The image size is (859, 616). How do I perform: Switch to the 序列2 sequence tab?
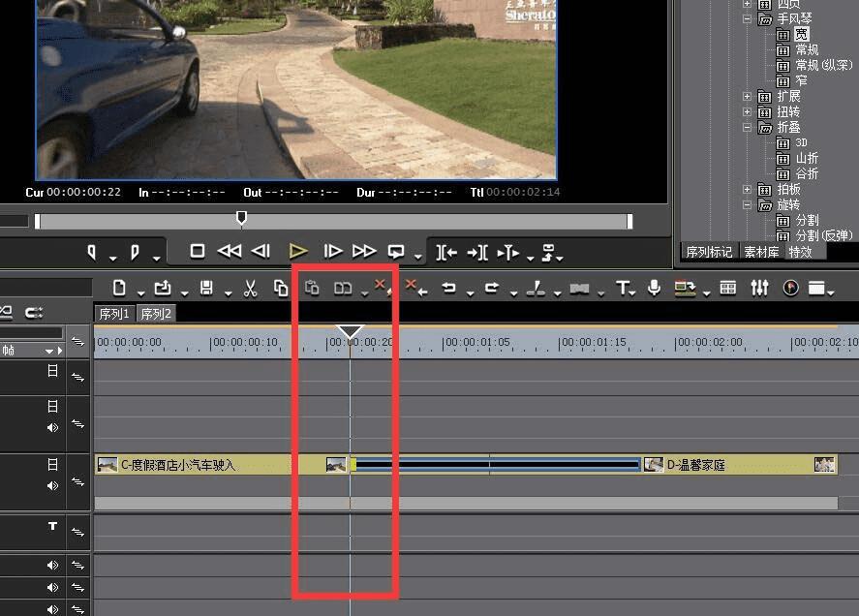tap(156, 314)
